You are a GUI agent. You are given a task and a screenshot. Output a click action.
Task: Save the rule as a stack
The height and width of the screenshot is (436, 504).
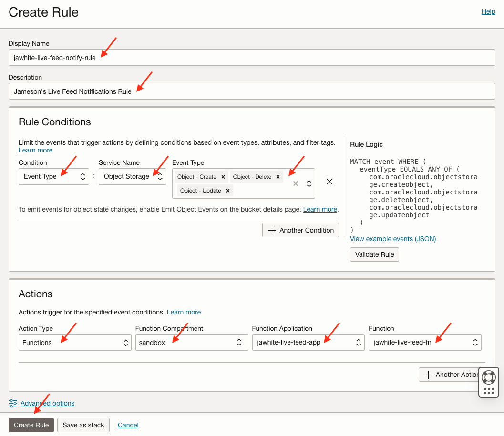click(83, 425)
